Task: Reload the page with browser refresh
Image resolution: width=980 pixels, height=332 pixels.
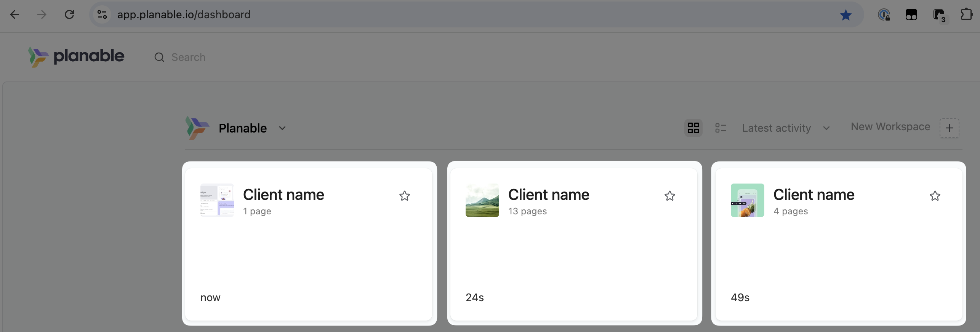Action: [69, 15]
